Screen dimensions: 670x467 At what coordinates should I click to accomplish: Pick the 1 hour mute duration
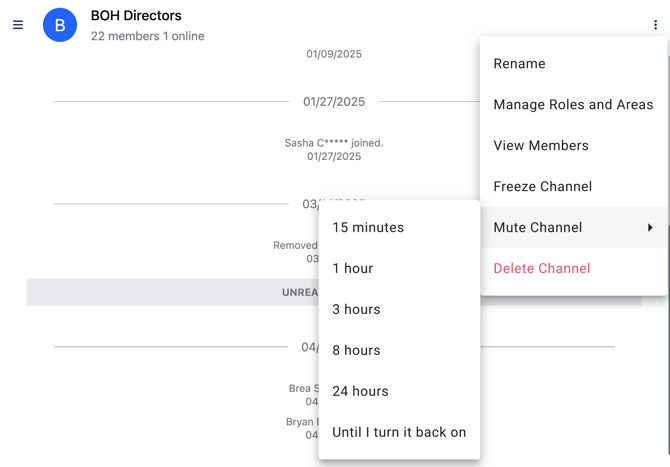353,269
